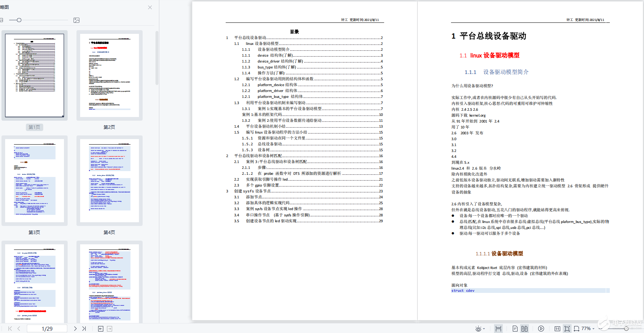The image size is (644, 333).
Task: Select the page 2 thumbnail
Action: click(110, 75)
